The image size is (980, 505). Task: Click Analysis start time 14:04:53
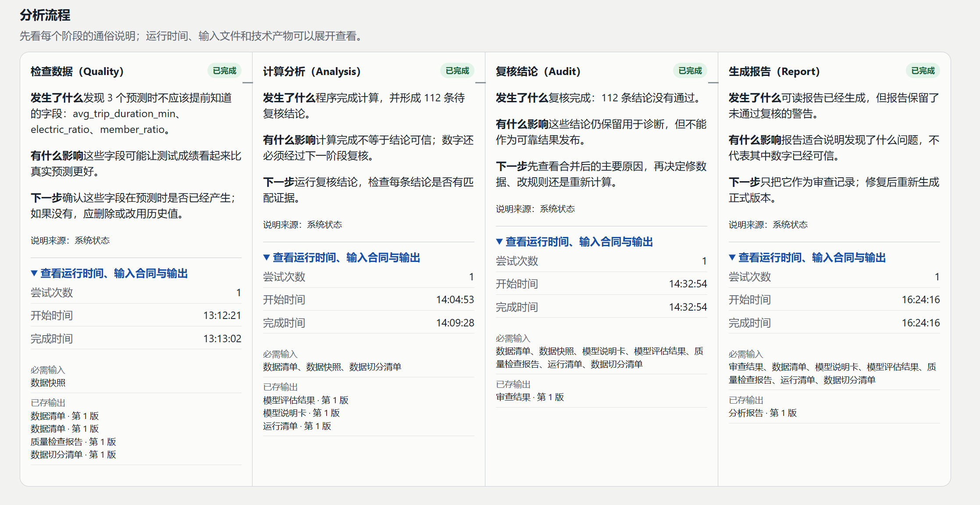click(455, 300)
